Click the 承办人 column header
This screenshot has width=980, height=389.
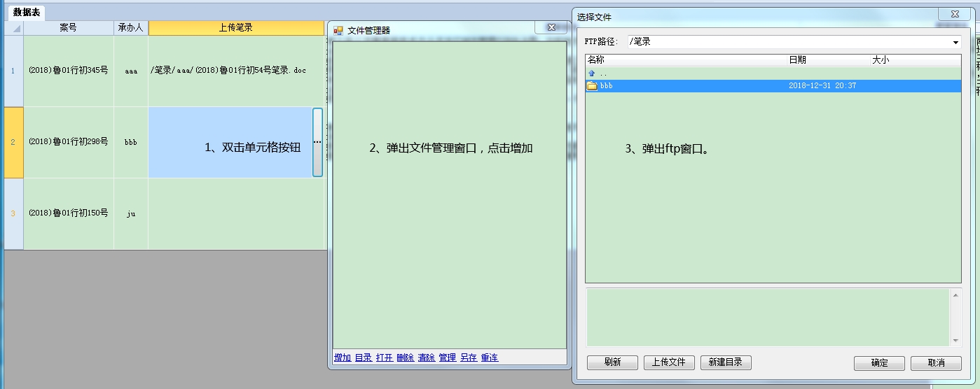tap(131, 28)
